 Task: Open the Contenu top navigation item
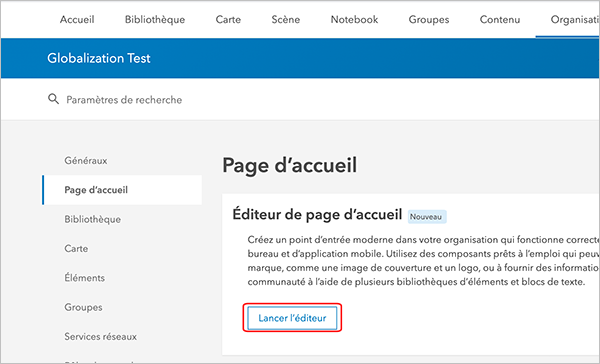point(500,20)
